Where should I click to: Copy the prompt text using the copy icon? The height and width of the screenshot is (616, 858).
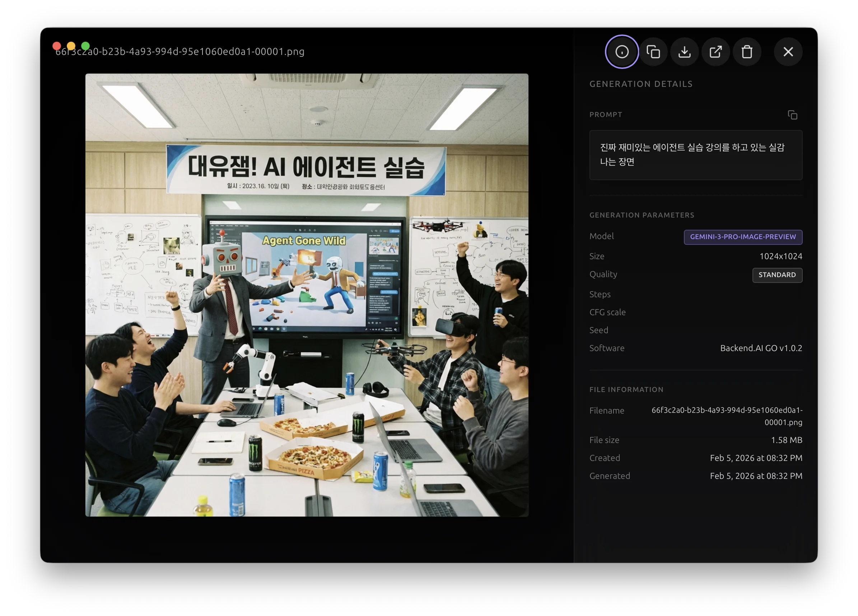793,114
